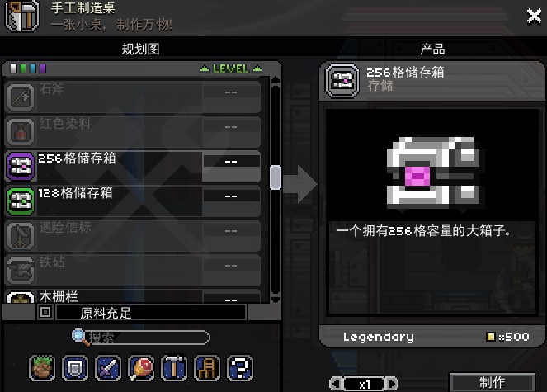Select the question mark other category icon
The height and width of the screenshot is (392, 547).
click(240, 367)
